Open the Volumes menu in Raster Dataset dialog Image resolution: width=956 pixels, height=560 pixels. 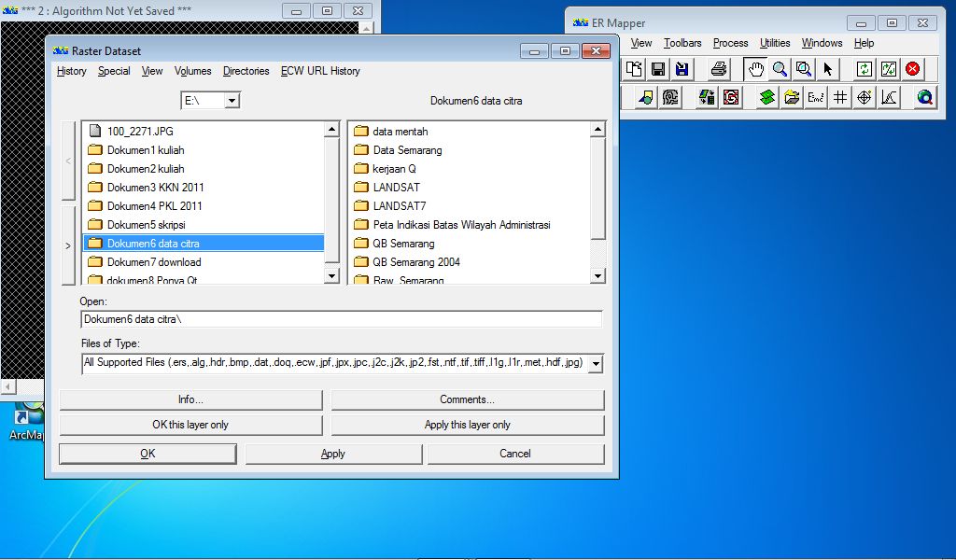pos(192,71)
